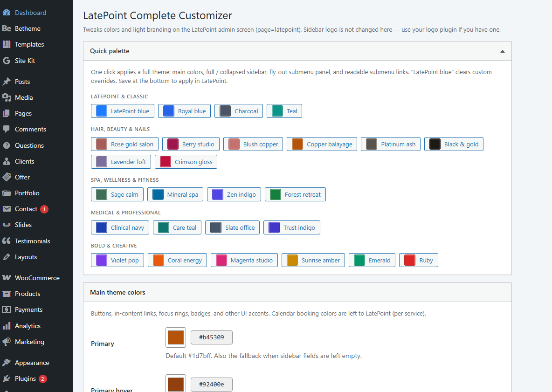Apply the Teal theme preset
Screen dimensions: 552x392
coord(284,111)
